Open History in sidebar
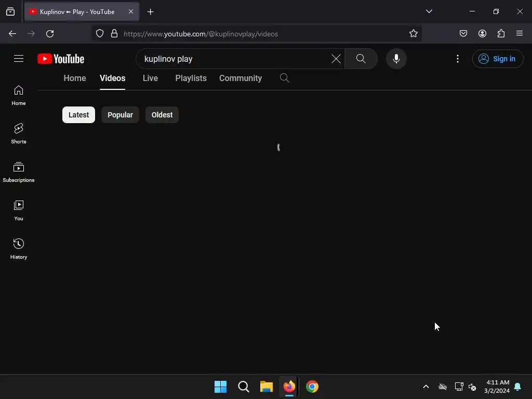 (x=19, y=249)
